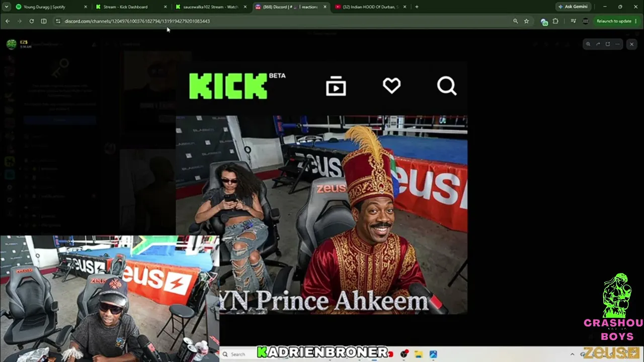This screenshot has width=644, height=362.
Task: Open the Stream - Kick Dashboard tab
Action: tap(132, 7)
